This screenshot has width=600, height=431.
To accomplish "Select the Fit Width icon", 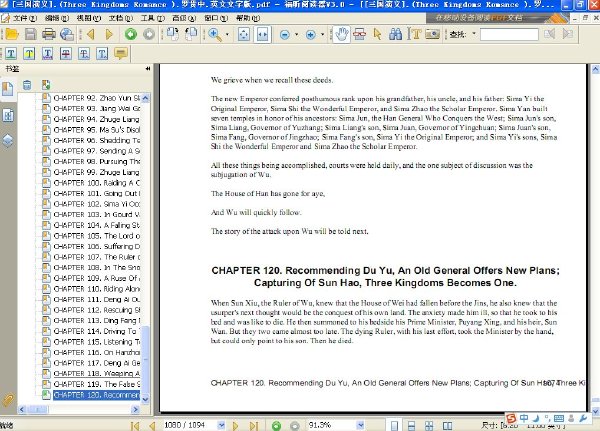I will point(262,34).
